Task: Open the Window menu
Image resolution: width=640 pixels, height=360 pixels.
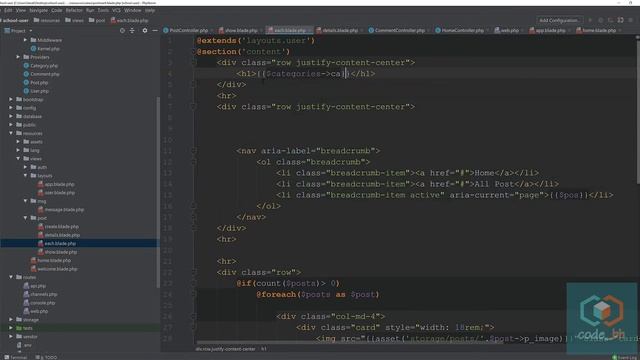Action: tap(133, 10)
